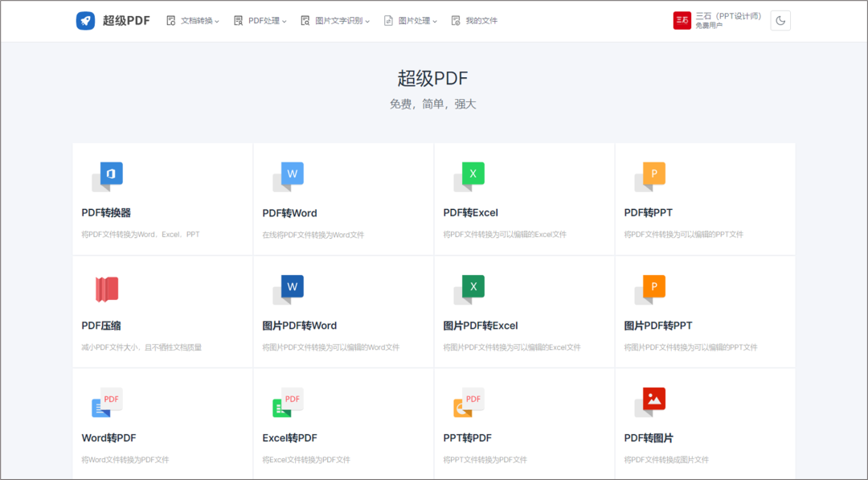Click the Excel转PDF icon
This screenshot has height=480, width=868.
[288, 402]
